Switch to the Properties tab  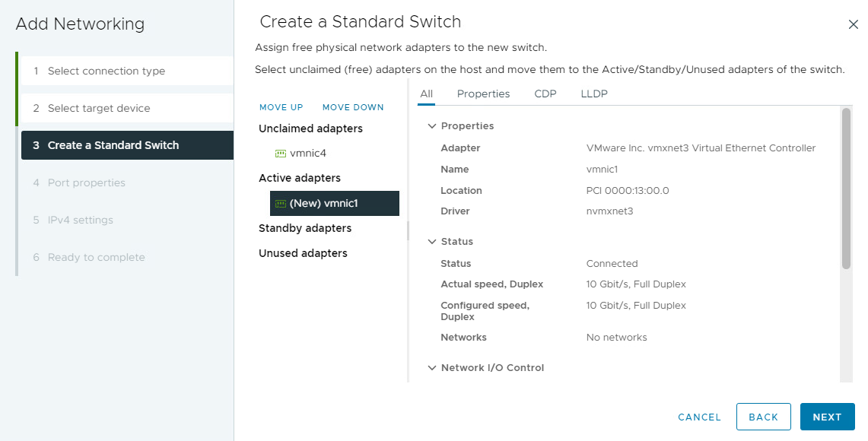point(483,94)
